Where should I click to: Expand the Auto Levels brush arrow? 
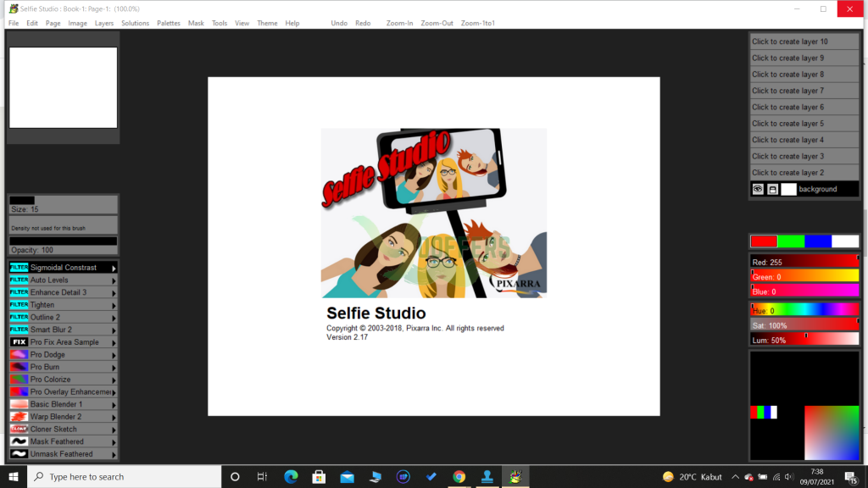pos(114,280)
